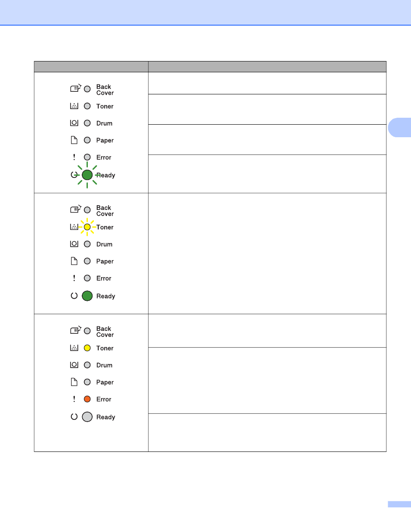Select the Ready power icon beside the solid green LED
The image size is (411, 532).
[x=74, y=296]
